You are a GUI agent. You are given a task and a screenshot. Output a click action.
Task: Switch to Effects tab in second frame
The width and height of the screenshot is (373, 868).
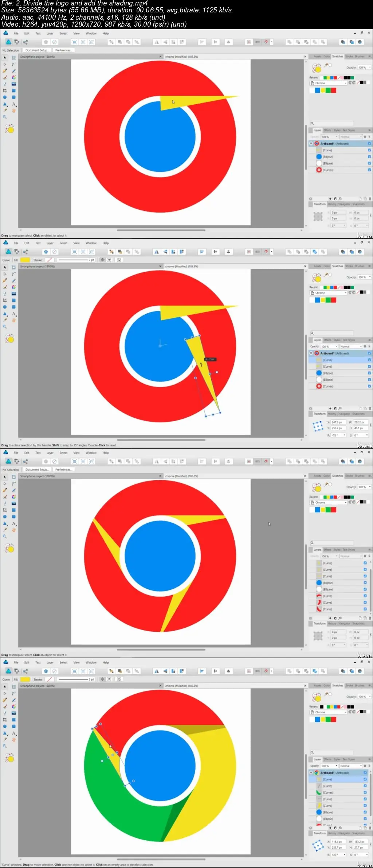point(327,340)
